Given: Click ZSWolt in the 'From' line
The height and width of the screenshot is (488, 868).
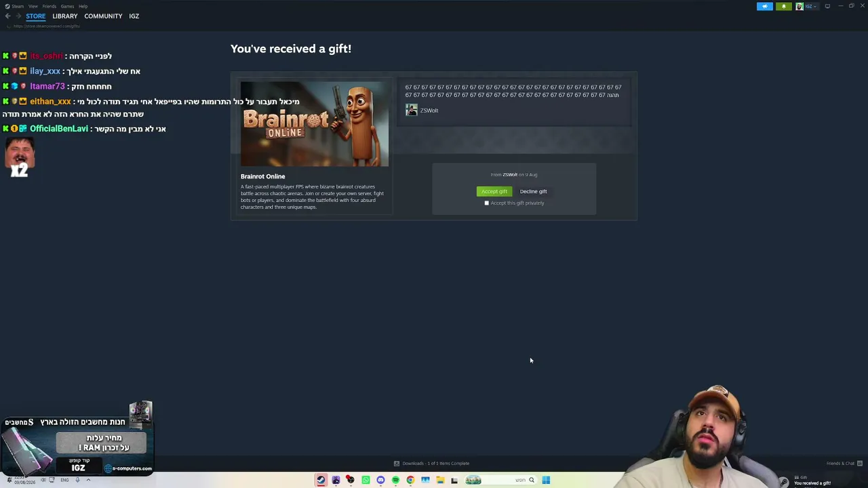Looking at the screenshot, I should tap(510, 175).
